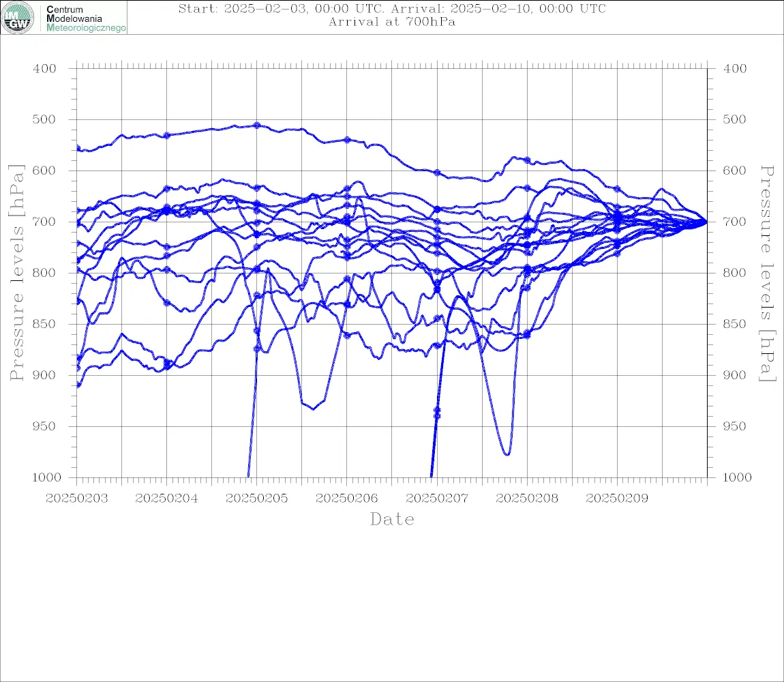This screenshot has width=784, height=682.
Task: Click the right axis 850 label
Action: tap(735, 324)
